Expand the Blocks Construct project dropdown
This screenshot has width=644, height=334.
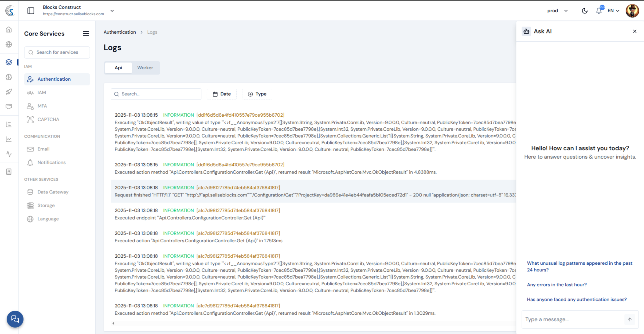click(112, 11)
